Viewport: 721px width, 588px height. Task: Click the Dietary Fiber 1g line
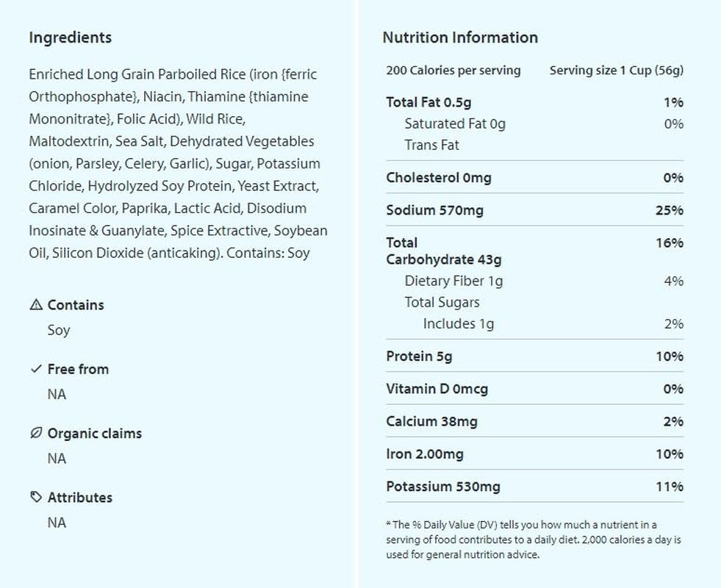coord(535,281)
